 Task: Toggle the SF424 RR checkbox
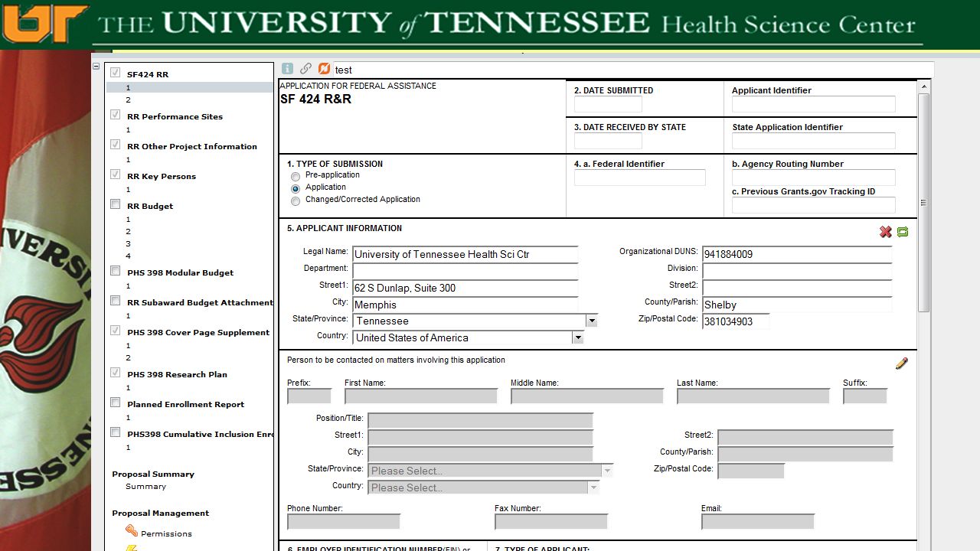coord(116,73)
